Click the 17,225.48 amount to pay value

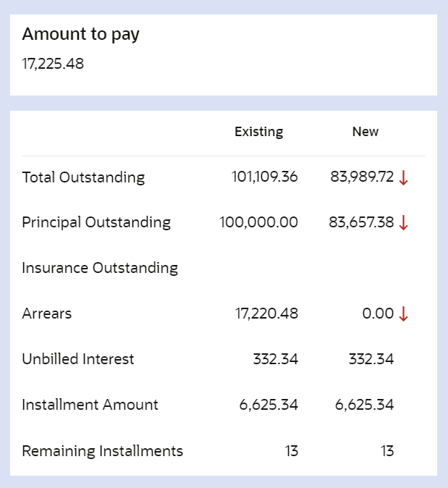click(53, 64)
